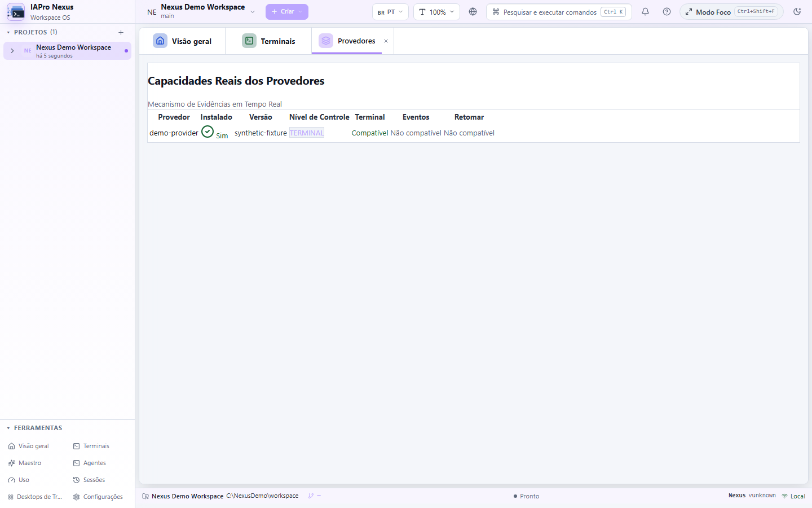Close the Provedores tab
Image resolution: width=812 pixels, height=508 pixels.
click(386, 41)
